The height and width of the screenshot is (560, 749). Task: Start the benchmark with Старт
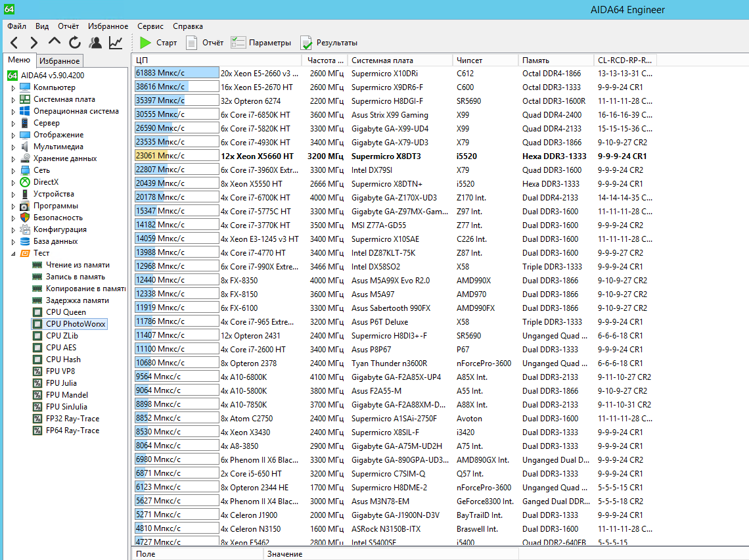pyautogui.click(x=158, y=43)
